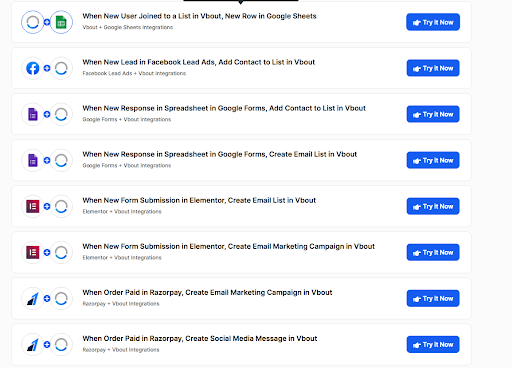Screen dimensions: 512x368
Task: Click plus connector in Google Forms Create Email List row
Action: (x=47, y=160)
